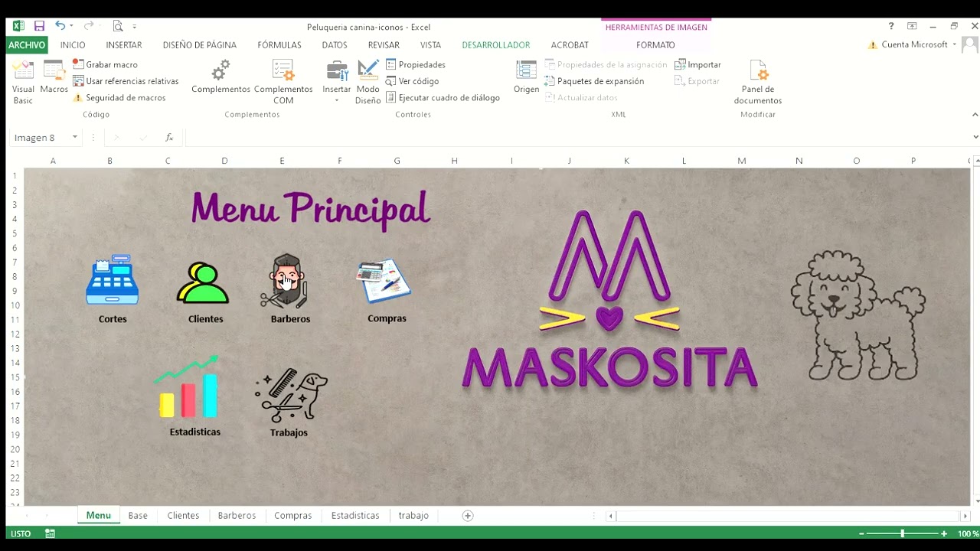Click into the formula bar
This screenshot has height=551, width=980.
click(x=577, y=138)
